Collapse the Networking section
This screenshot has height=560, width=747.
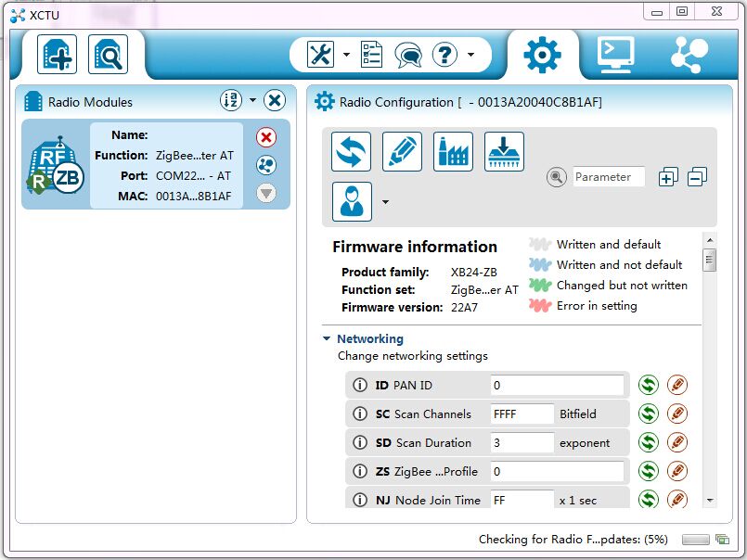327,338
